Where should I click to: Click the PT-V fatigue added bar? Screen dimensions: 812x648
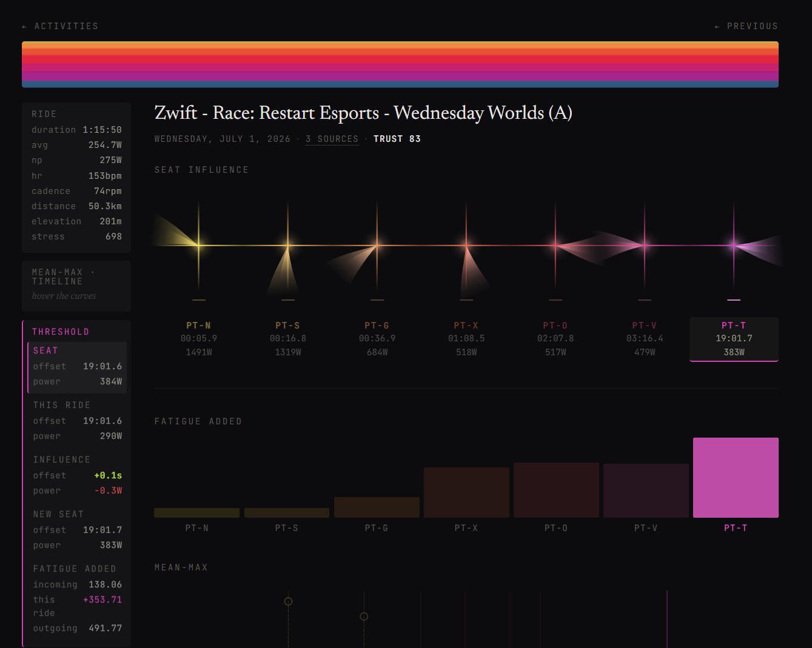pyautogui.click(x=646, y=490)
